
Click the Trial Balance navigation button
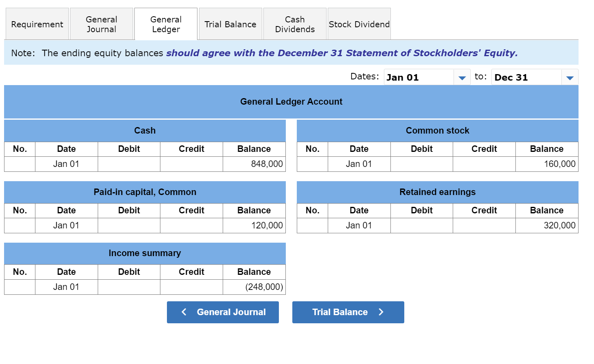[348, 312]
